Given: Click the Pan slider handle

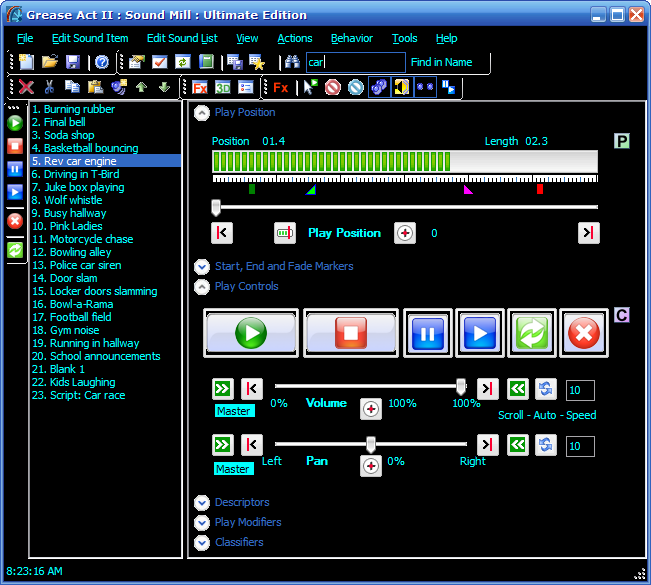Looking at the screenshot, I should coord(371,444).
